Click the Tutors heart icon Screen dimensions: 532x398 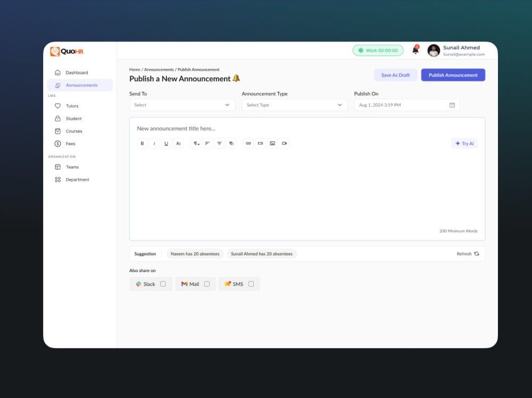tap(57, 106)
